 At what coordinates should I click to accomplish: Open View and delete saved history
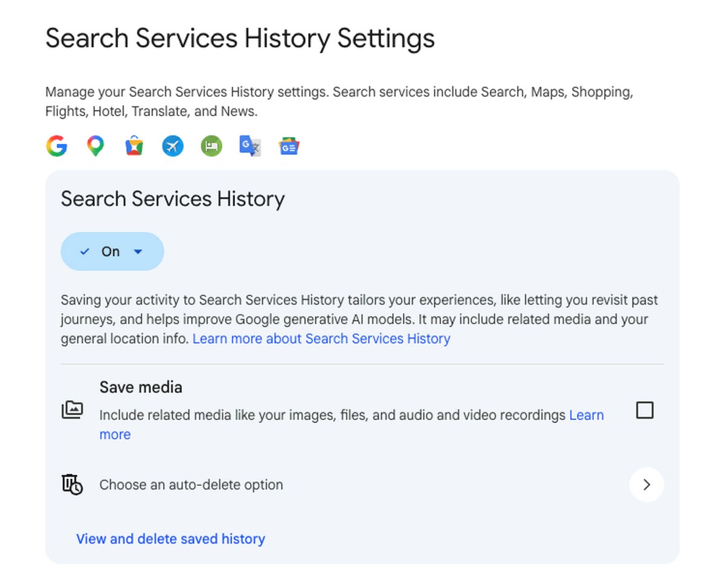click(170, 538)
